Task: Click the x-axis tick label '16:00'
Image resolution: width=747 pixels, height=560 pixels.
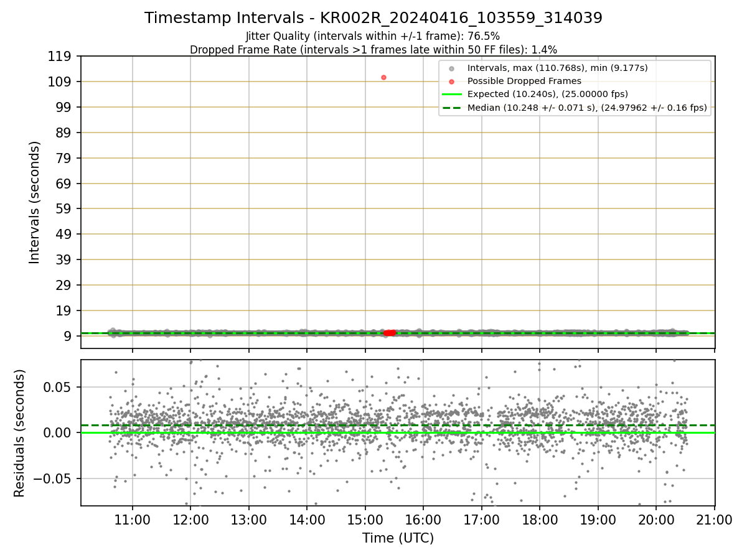Action: [x=423, y=520]
